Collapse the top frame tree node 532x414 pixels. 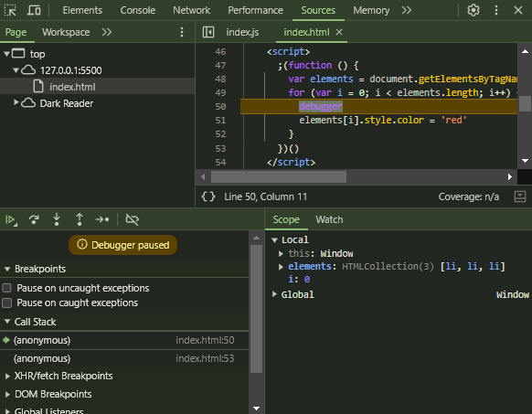[6, 54]
